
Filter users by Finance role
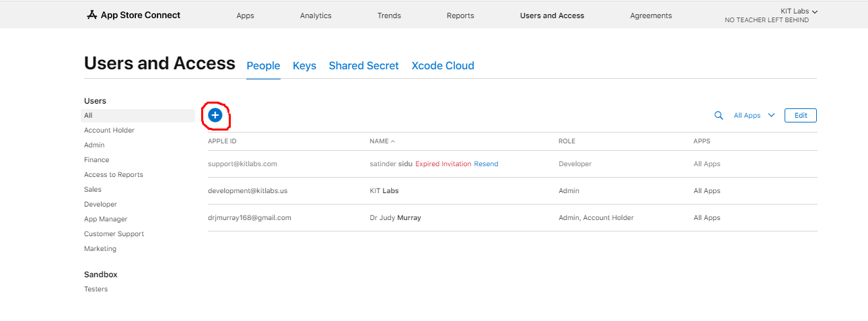point(96,160)
